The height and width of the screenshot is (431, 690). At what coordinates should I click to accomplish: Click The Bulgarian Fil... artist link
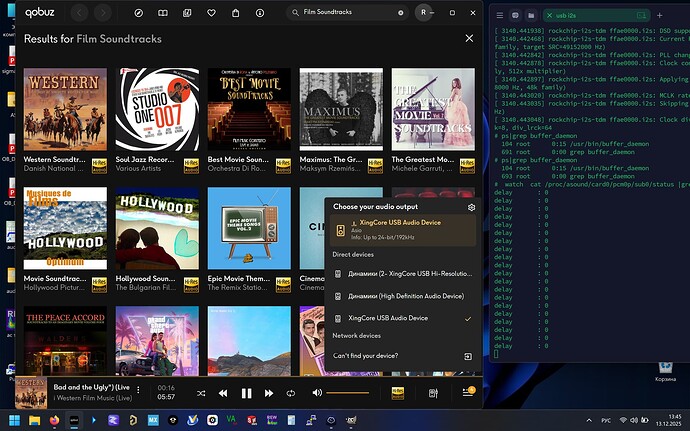pos(146,287)
